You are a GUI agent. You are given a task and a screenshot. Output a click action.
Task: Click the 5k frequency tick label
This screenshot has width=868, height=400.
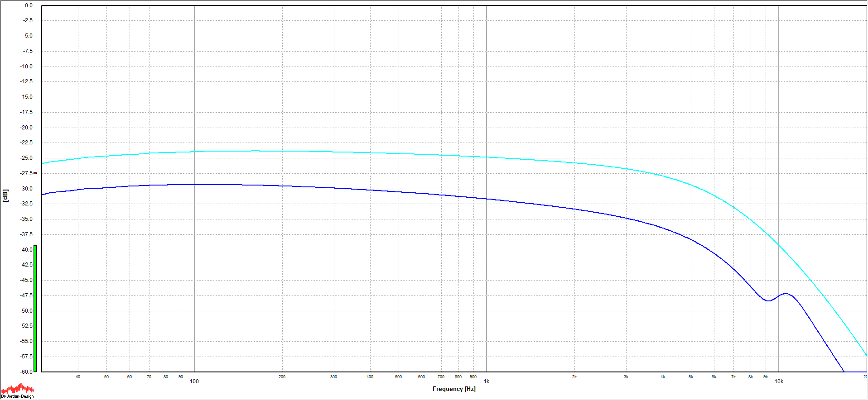coord(691,377)
